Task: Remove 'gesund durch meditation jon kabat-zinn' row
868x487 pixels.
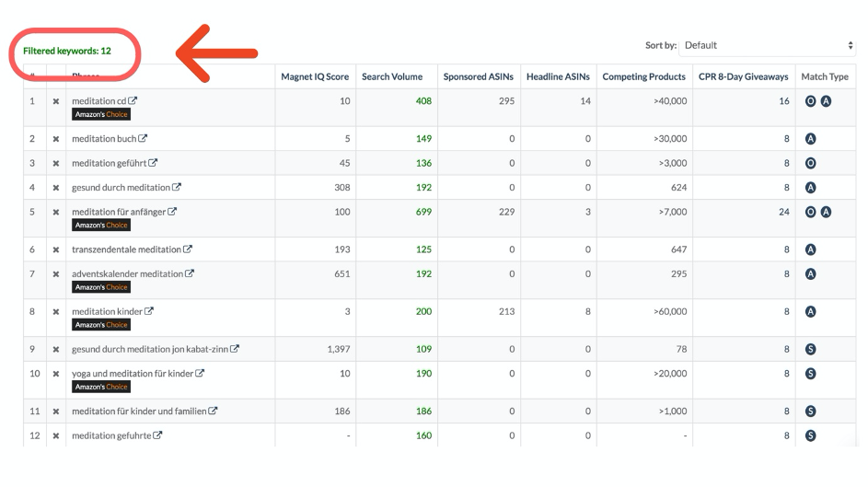Action: pyautogui.click(x=56, y=349)
